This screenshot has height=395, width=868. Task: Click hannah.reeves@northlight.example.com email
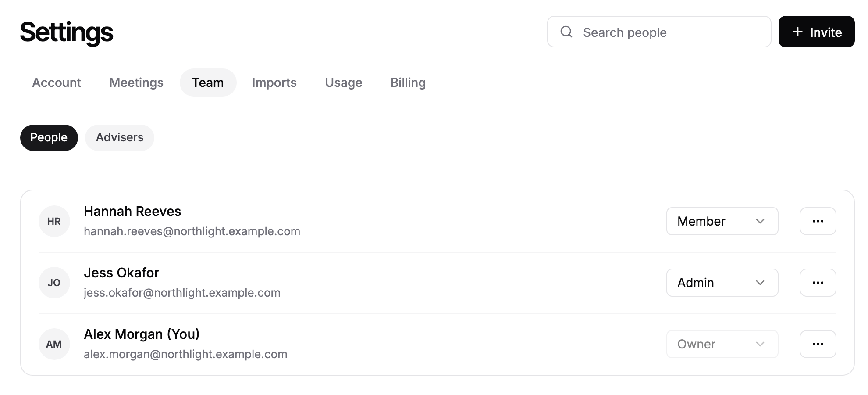point(192,231)
